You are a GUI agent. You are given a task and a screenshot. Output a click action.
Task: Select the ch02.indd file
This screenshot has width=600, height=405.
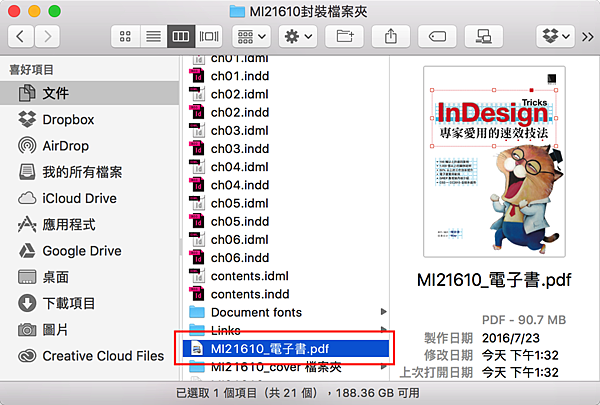pyautogui.click(x=285, y=113)
